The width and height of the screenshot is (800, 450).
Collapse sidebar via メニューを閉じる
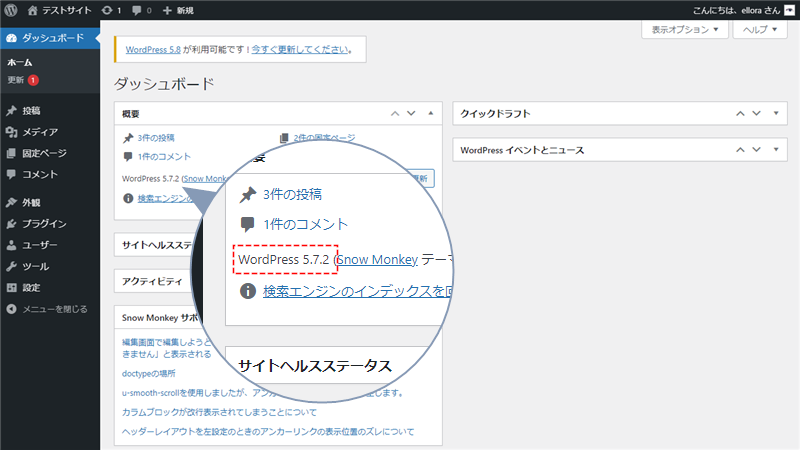(x=50, y=309)
